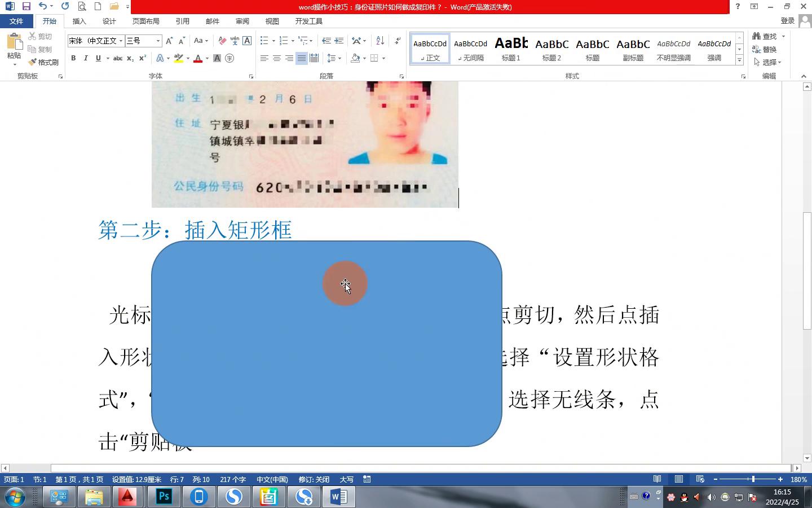Select the Format Painter tool
Viewport: 812px width, 508px height.
click(x=44, y=62)
